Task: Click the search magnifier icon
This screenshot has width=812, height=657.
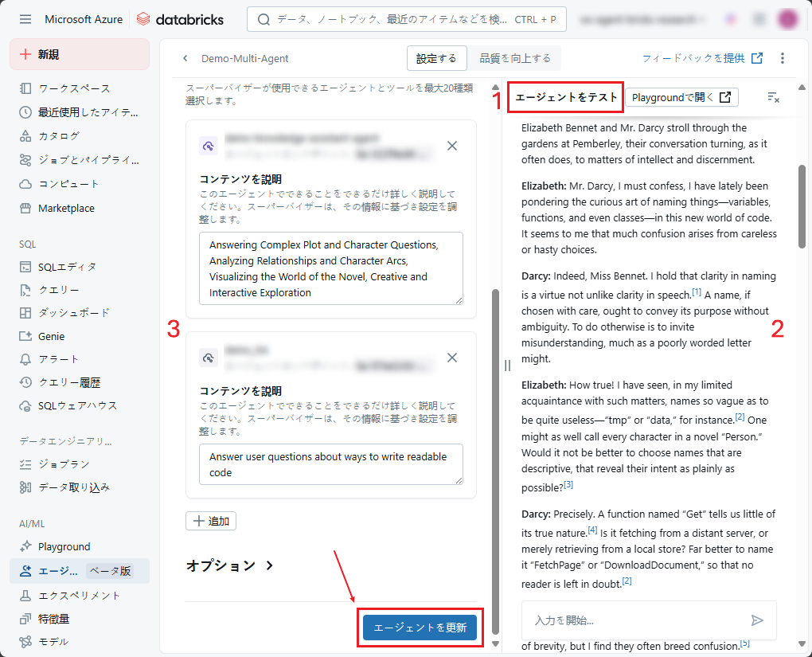Action: [264, 20]
